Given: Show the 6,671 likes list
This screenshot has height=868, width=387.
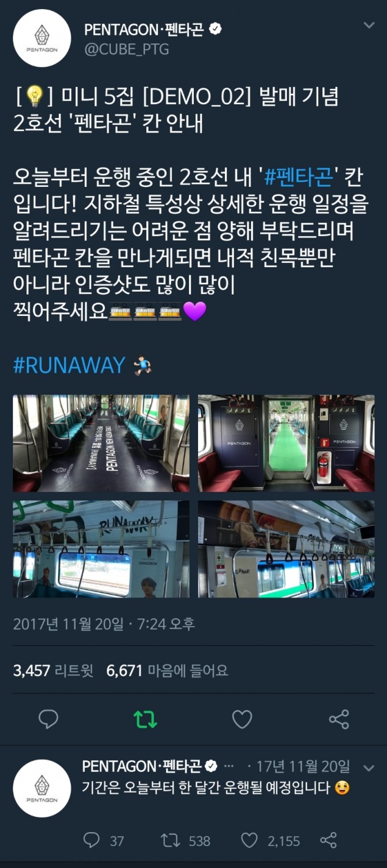Looking at the screenshot, I should [x=168, y=671].
